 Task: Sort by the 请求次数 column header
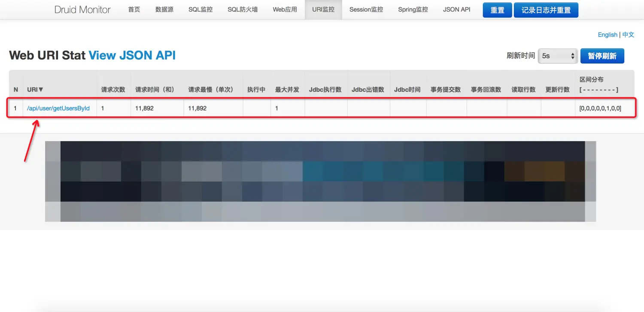tap(113, 90)
